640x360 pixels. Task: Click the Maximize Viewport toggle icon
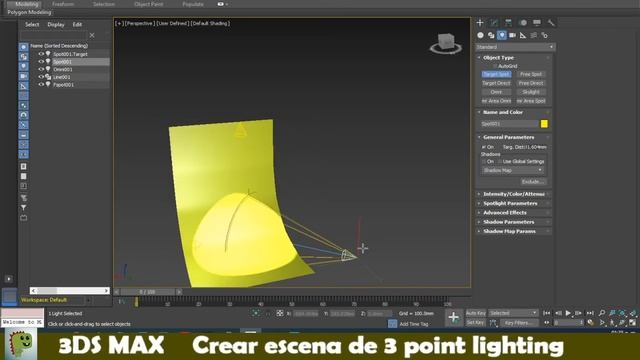click(x=633, y=322)
